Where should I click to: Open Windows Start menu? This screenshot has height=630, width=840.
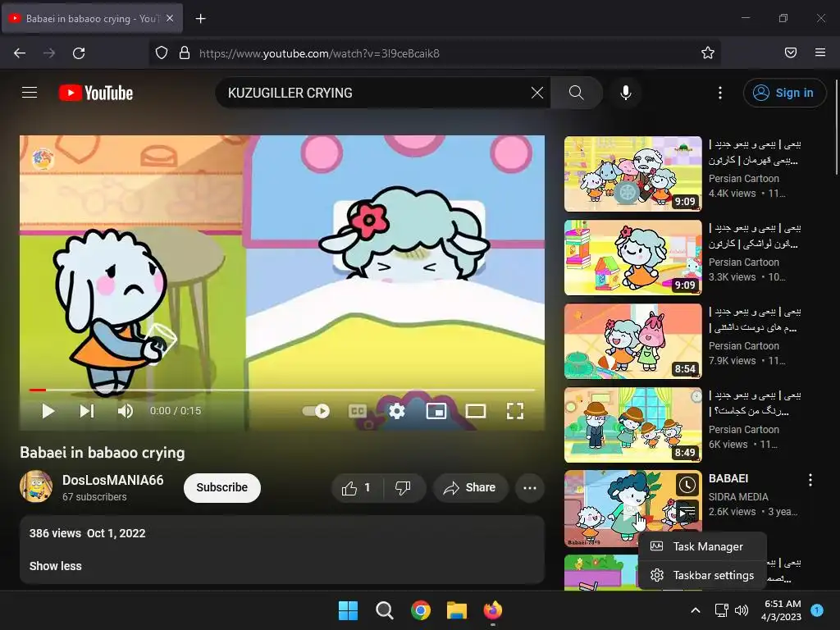click(348, 610)
